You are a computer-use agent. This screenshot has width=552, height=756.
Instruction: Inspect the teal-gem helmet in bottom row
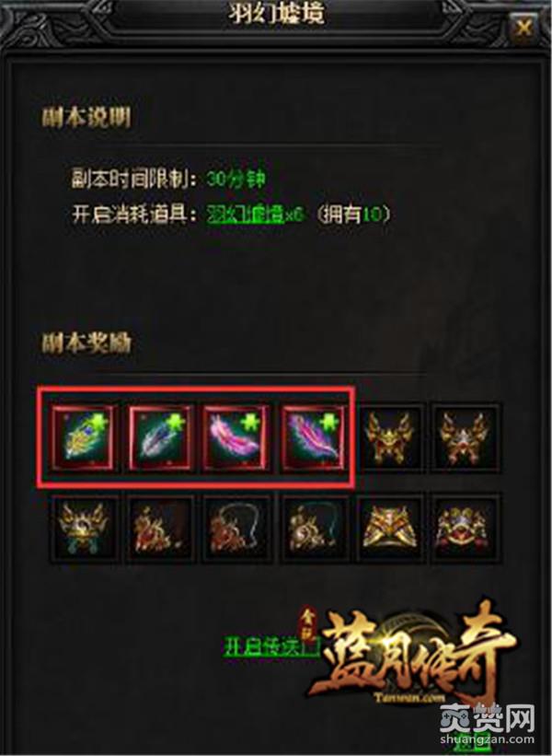point(84,529)
